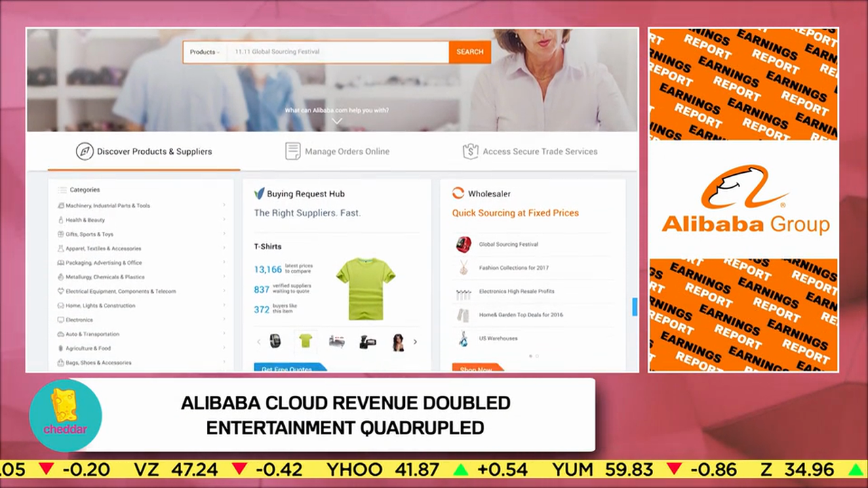Expand the Electronics category chevron
This screenshot has width=868, height=488.
point(224,319)
